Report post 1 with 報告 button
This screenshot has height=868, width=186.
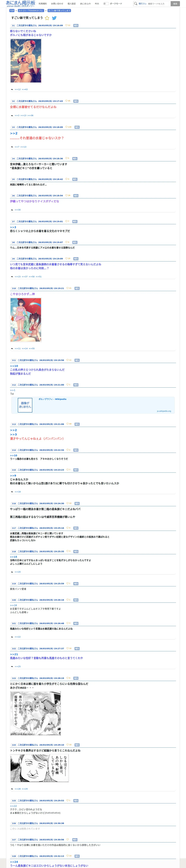tap(76, 26)
